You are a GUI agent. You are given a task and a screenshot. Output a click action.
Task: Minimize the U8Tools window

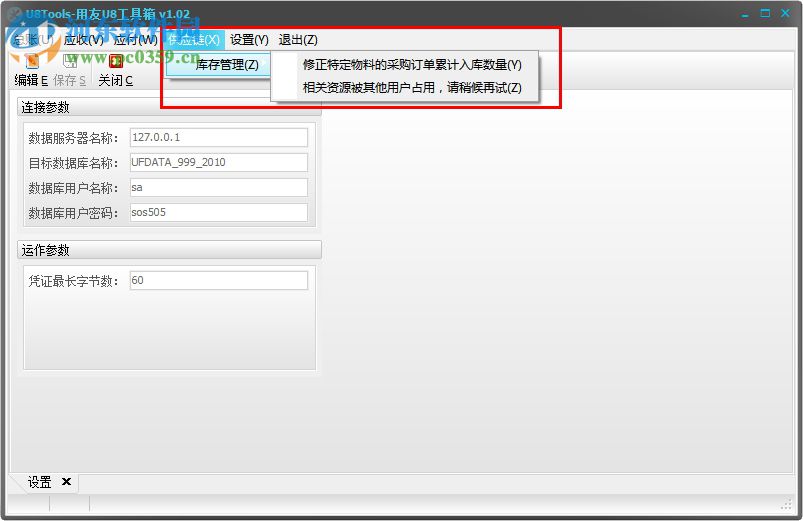coord(745,14)
